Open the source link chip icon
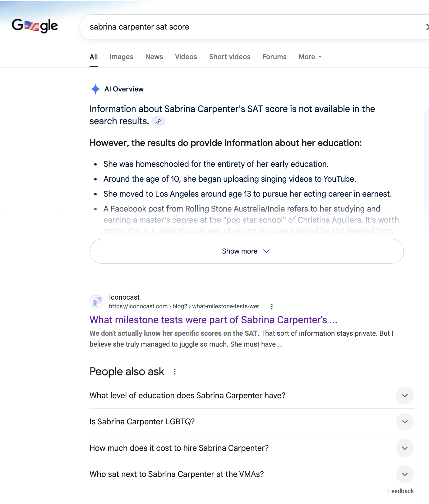Screen dimensions: 429x504 [x=158, y=121]
